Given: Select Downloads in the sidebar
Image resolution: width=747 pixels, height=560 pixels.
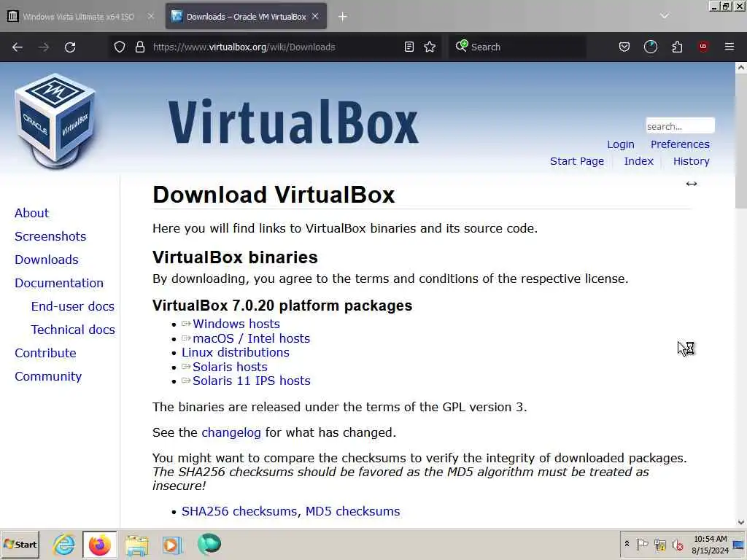Looking at the screenshot, I should pyautogui.click(x=46, y=260).
